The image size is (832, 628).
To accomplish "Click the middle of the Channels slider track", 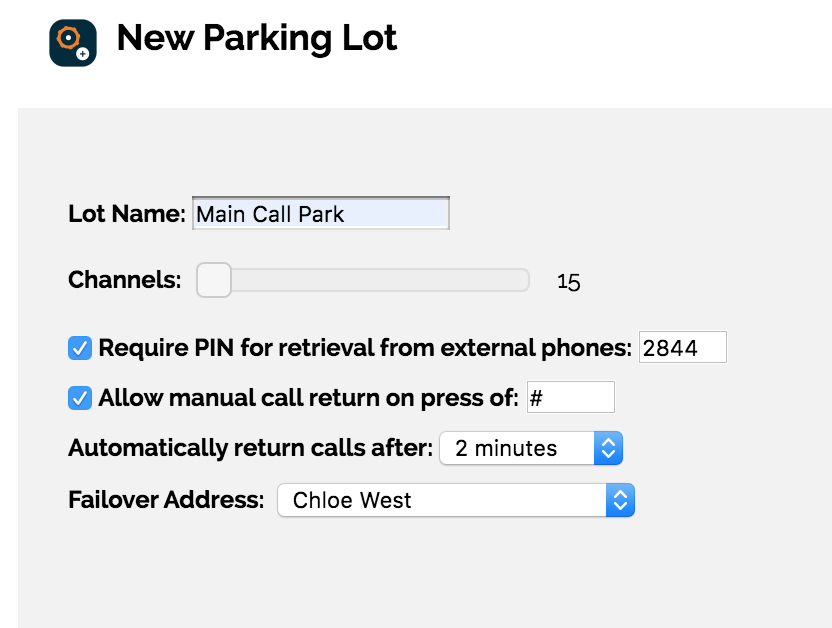I will (363, 280).
